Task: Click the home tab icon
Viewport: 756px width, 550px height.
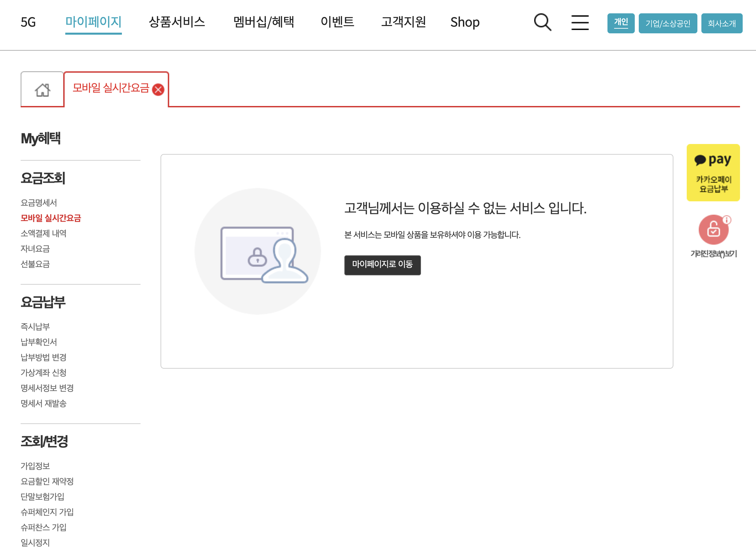Action: 42,90
